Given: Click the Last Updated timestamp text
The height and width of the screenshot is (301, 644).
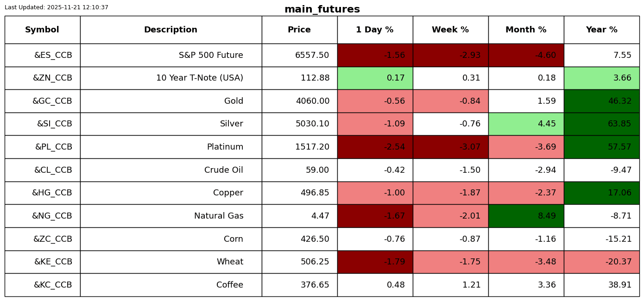Looking at the screenshot, I should pyautogui.click(x=57, y=7).
